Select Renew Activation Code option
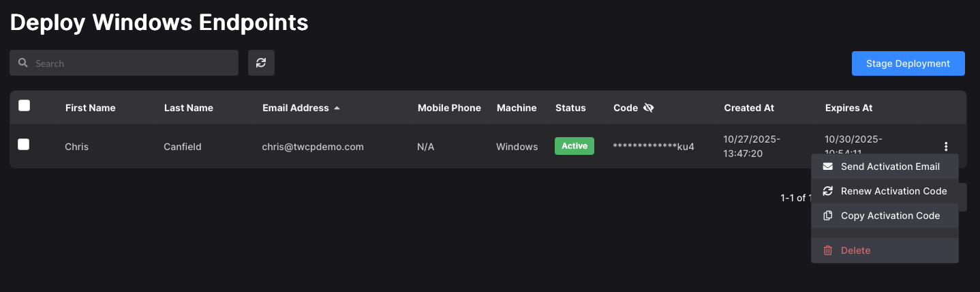Image resolution: width=980 pixels, height=292 pixels. pos(893,191)
